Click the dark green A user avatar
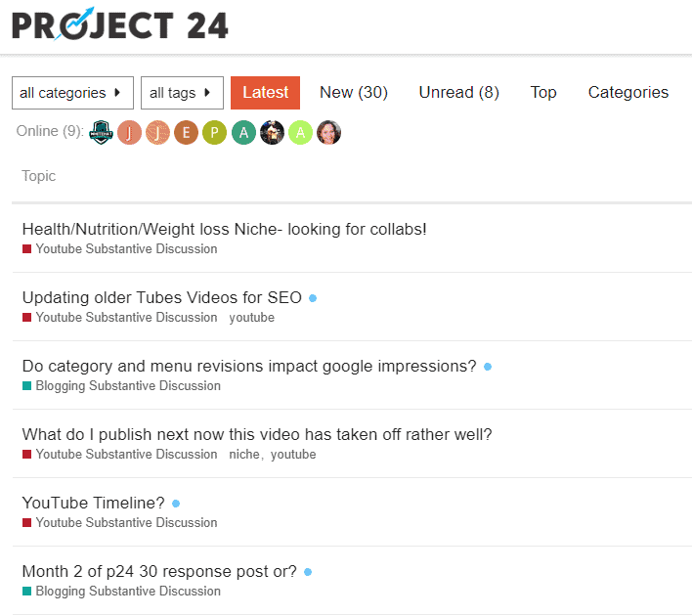 (243, 132)
